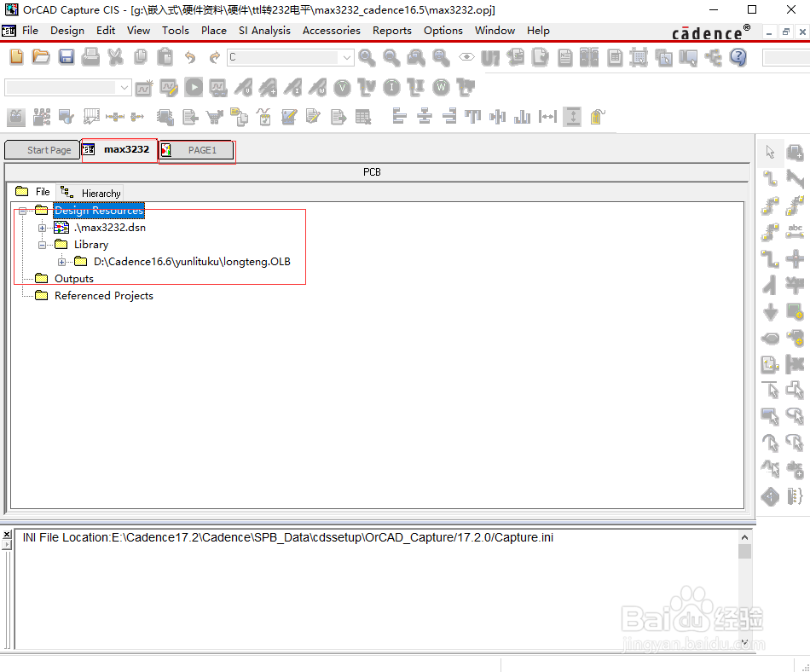Viewport: 810px width, 672px height.
Task: Click the shopping cart CIS icon
Action: coord(214,117)
